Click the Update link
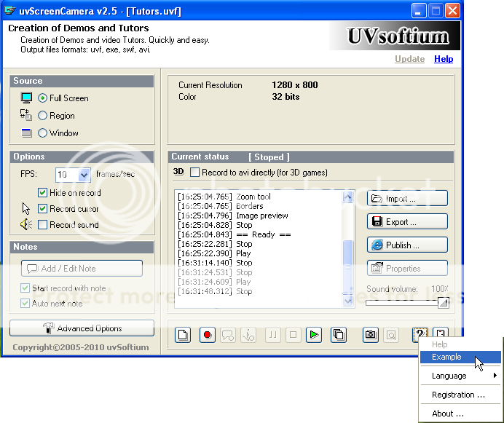 coord(409,59)
